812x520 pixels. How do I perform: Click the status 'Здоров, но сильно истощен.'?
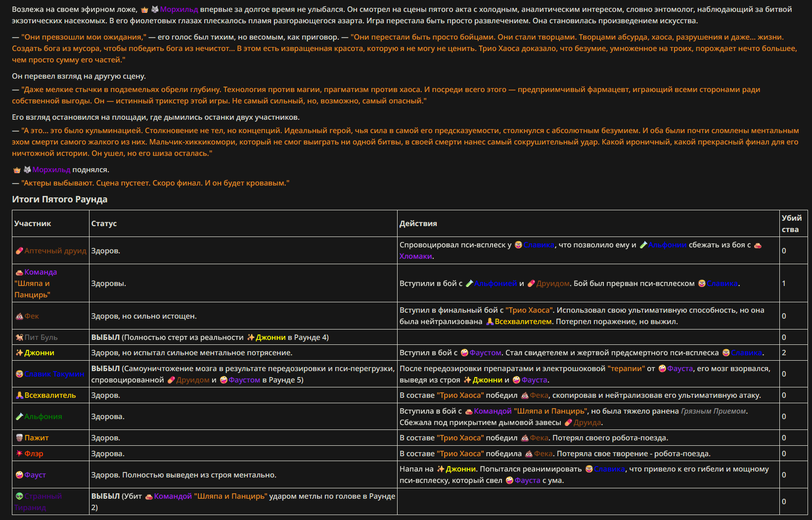point(144,316)
